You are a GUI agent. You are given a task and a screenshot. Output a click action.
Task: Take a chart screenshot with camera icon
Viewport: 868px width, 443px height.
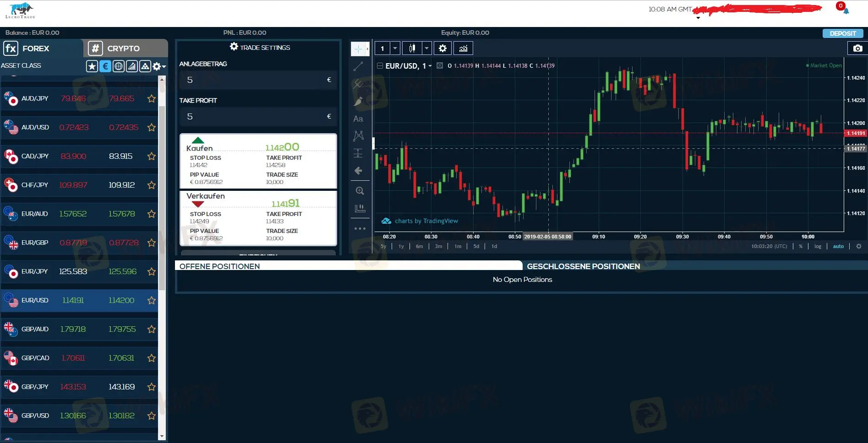[x=857, y=48]
